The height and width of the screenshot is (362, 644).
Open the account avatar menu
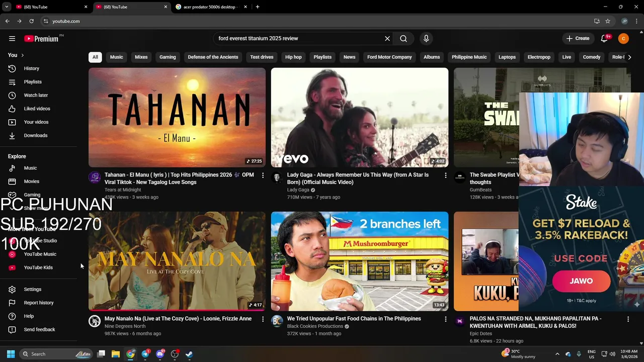[x=623, y=39]
